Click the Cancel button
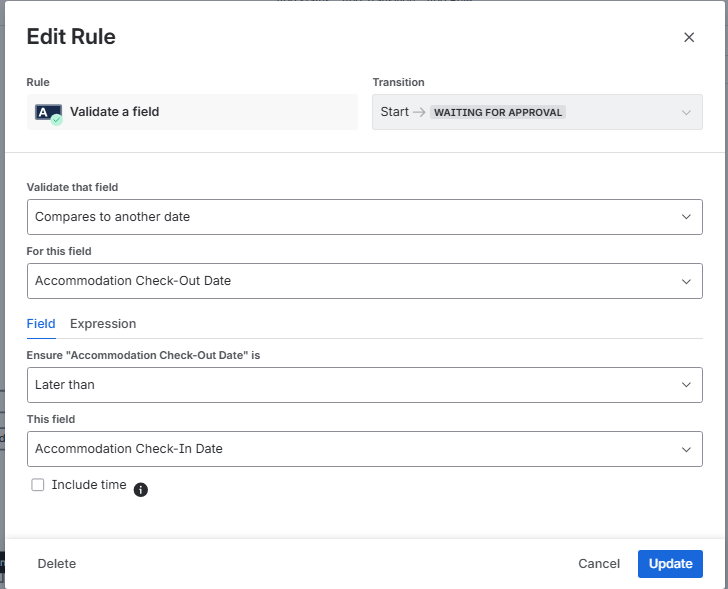This screenshot has height=589, width=728. tap(599, 563)
